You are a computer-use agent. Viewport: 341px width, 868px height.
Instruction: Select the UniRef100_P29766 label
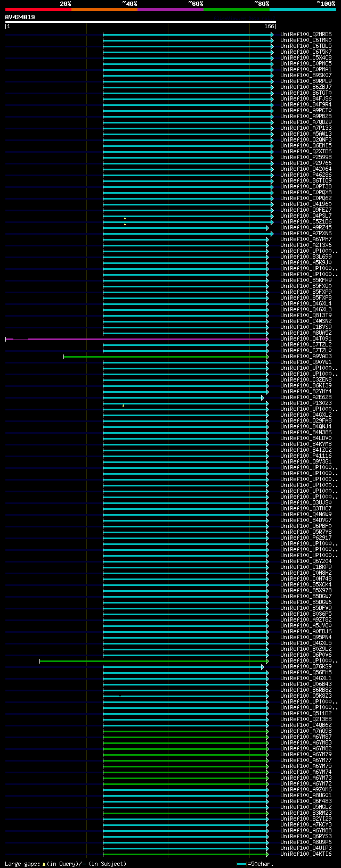[306, 163]
